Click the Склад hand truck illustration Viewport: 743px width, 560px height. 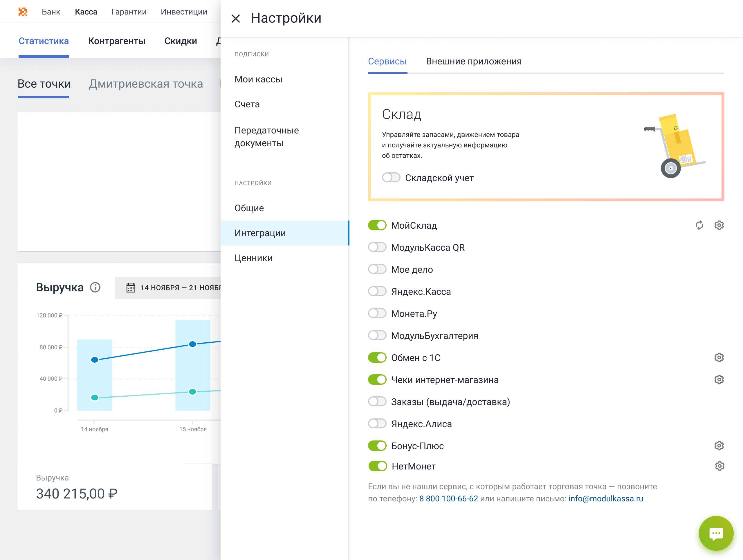point(675,146)
